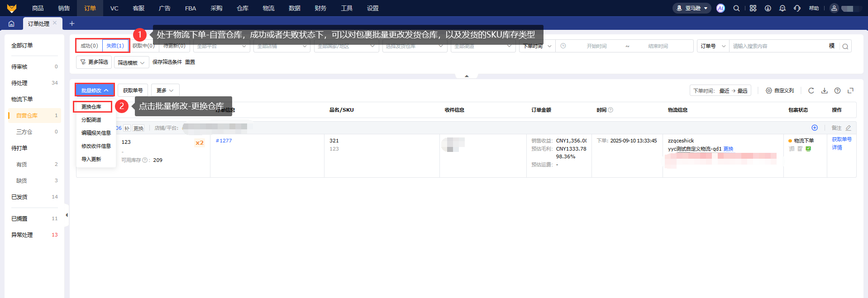Open the 仓库 menu

(x=243, y=8)
